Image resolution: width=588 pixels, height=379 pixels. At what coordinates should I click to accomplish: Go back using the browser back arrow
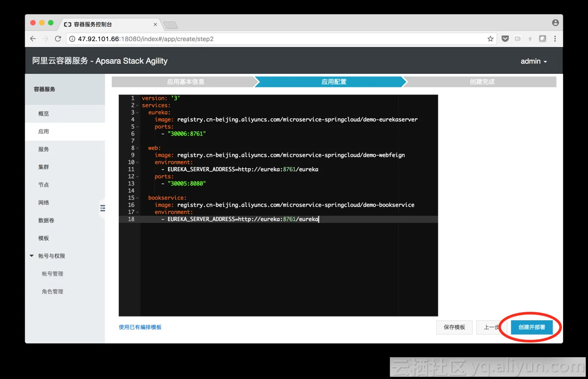point(33,39)
